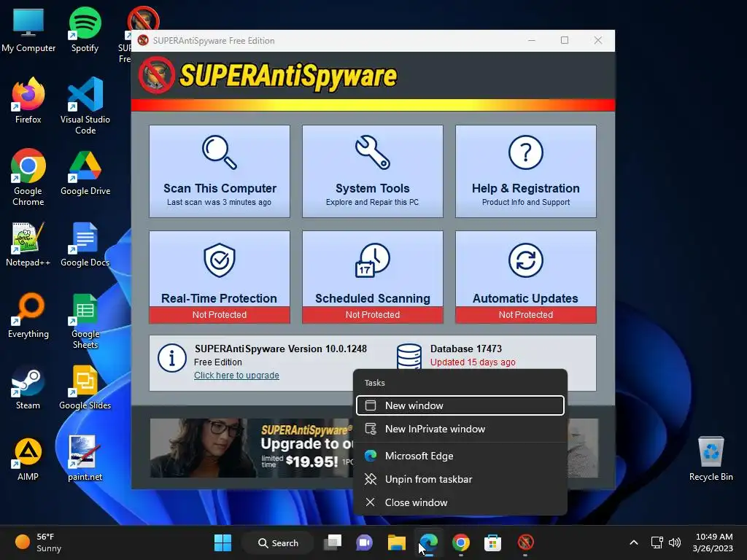The height and width of the screenshot is (560, 747).
Task: Click the Upgrade $19.95 banner ad
Action: coord(252,448)
